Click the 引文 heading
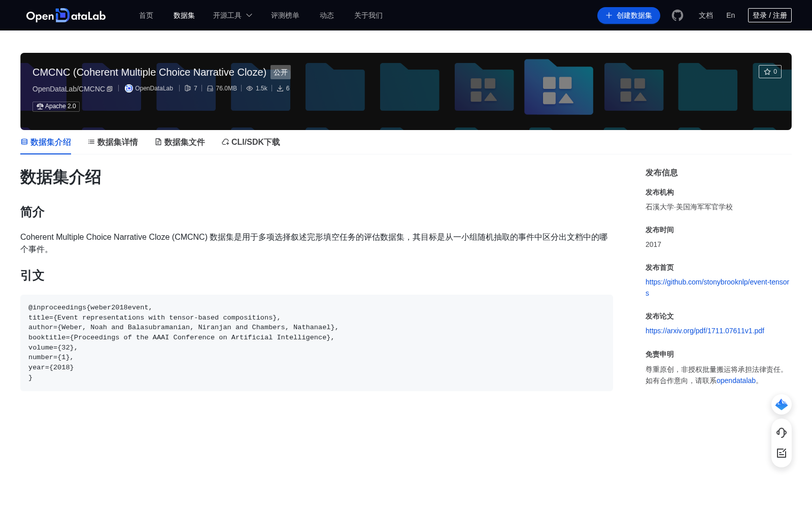The width and height of the screenshot is (812, 508). pyautogui.click(x=32, y=275)
